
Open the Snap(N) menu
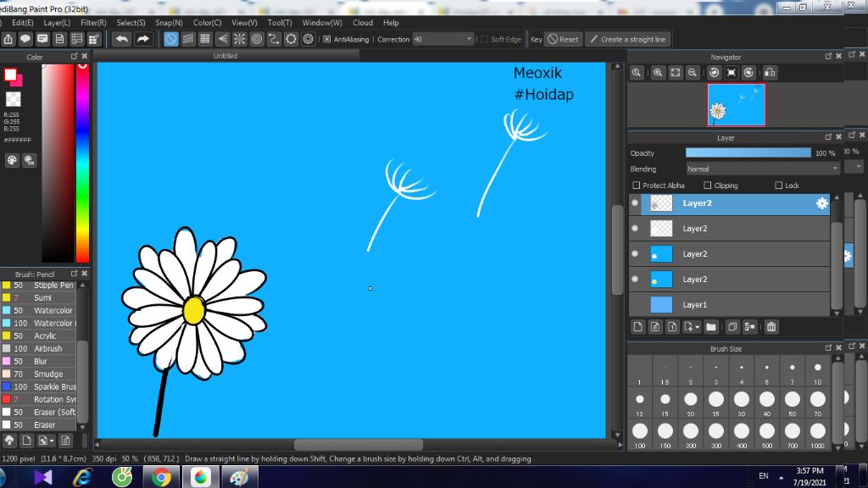coord(169,23)
